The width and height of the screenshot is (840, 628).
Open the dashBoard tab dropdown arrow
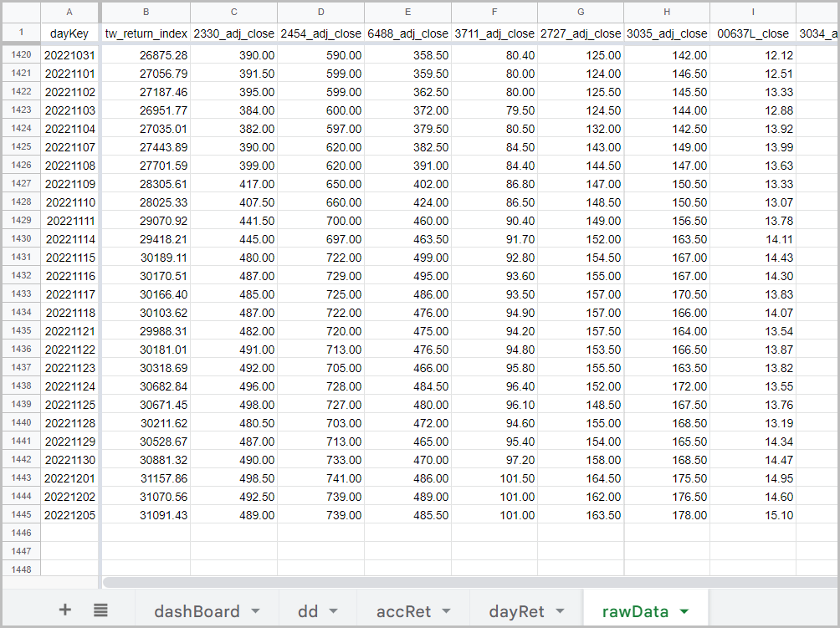point(255,611)
